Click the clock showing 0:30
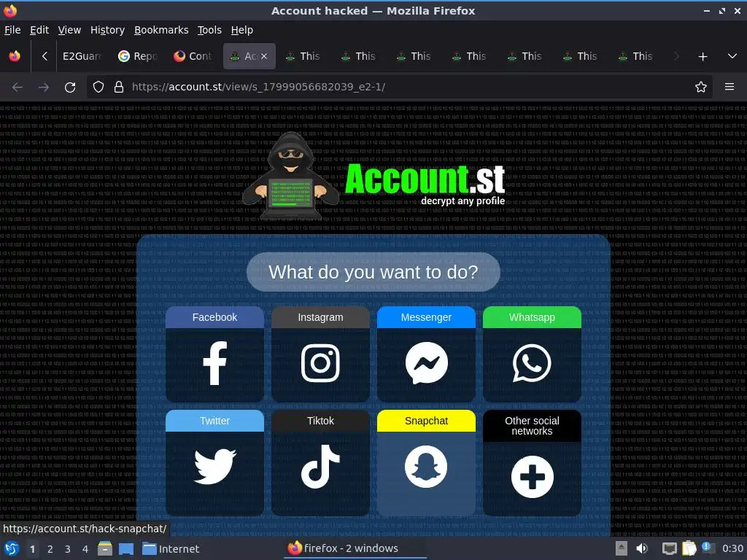Viewport: 747px width, 560px height. coord(732,548)
